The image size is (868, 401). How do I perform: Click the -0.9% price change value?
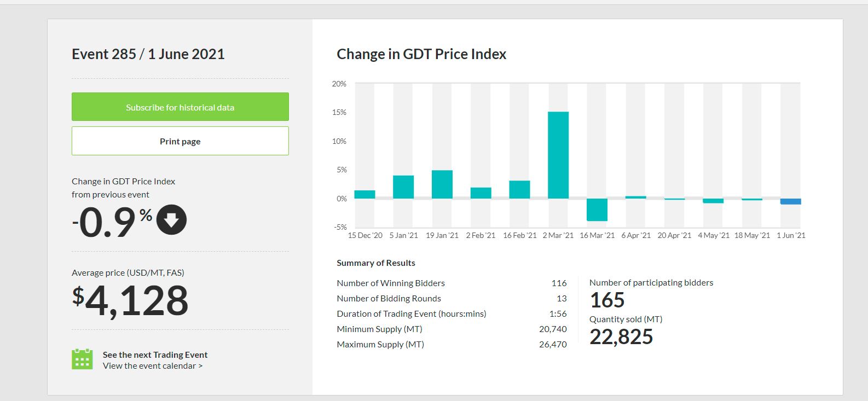[112, 222]
